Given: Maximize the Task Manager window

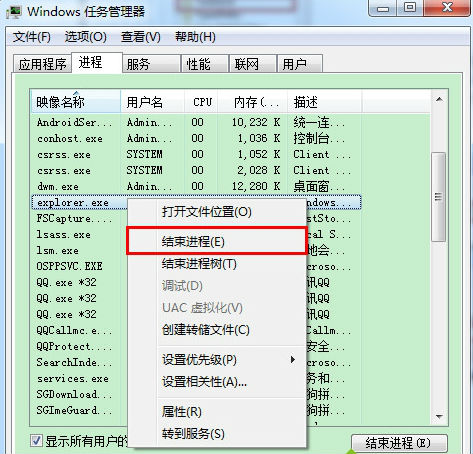Looking at the screenshot, I should 410,8.
